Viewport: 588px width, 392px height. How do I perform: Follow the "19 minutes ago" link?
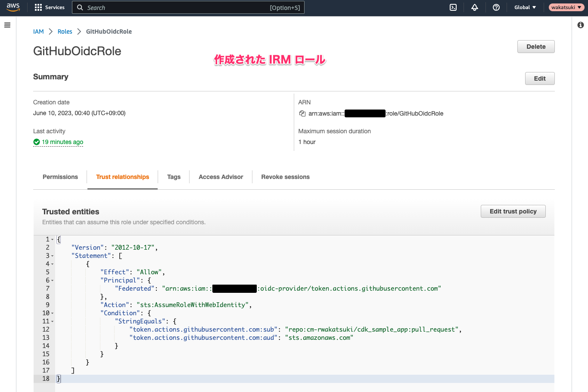(x=62, y=142)
